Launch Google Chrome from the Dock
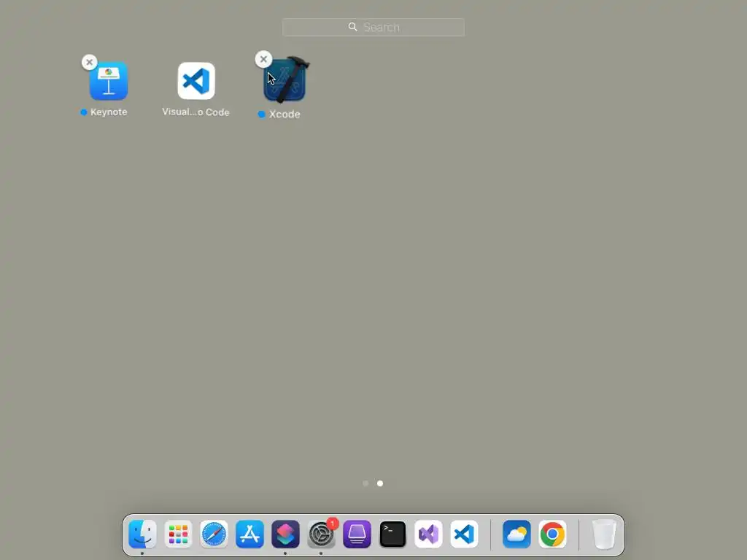Screen dimensions: 747x560 coord(552,534)
